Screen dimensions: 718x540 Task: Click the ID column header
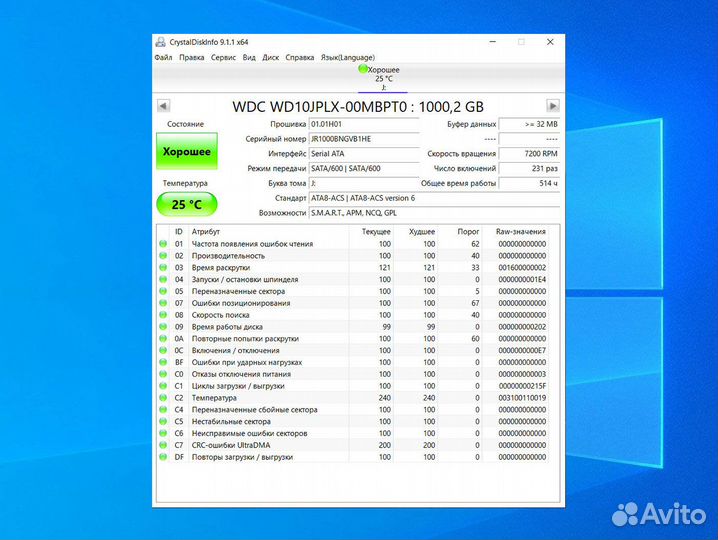[x=179, y=232]
